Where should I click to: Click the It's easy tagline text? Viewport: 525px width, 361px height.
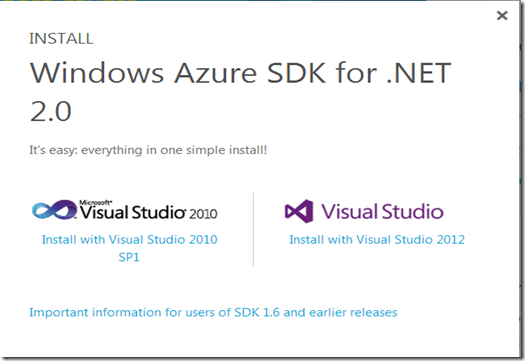(148, 150)
